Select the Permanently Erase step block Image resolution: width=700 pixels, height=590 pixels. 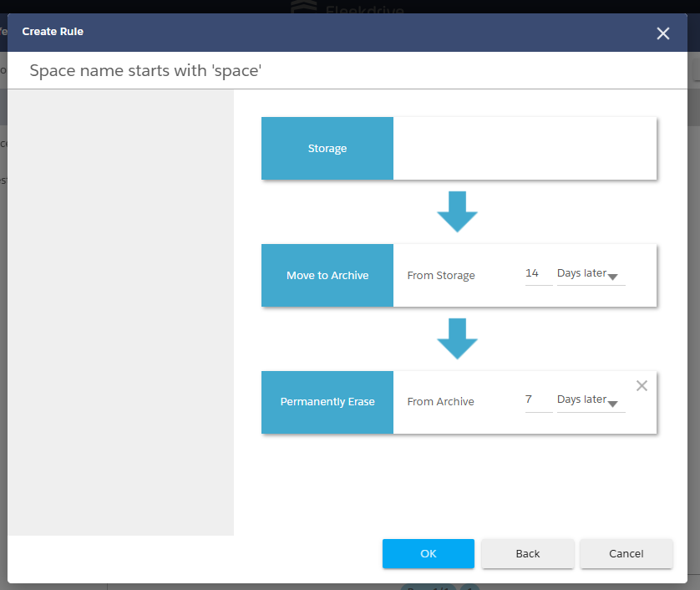pyautogui.click(x=327, y=402)
